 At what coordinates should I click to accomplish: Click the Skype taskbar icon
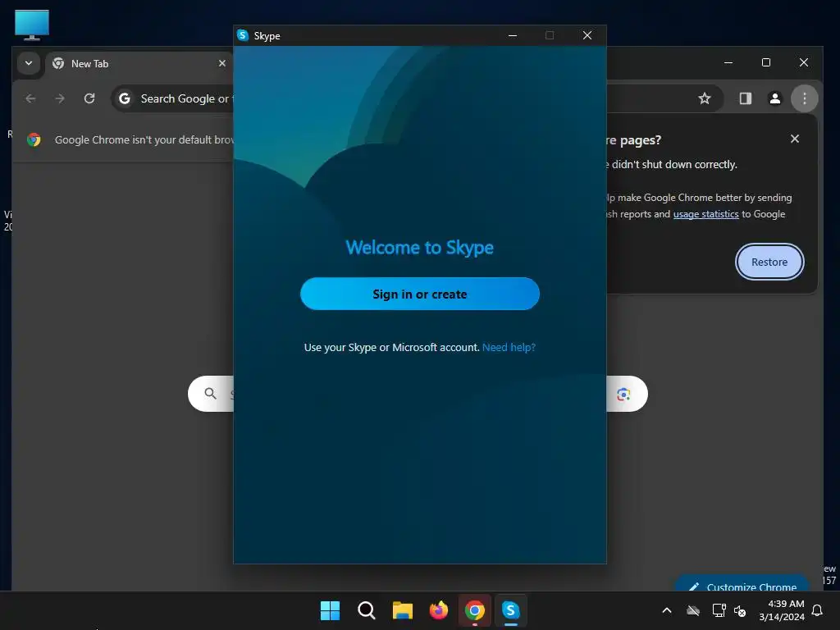[x=510, y=610]
